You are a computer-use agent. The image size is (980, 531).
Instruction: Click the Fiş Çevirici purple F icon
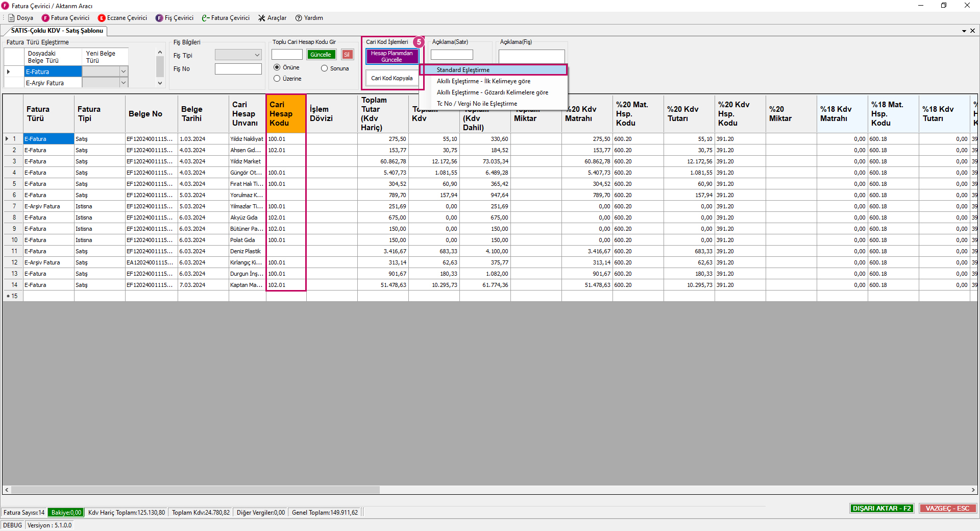click(159, 18)
